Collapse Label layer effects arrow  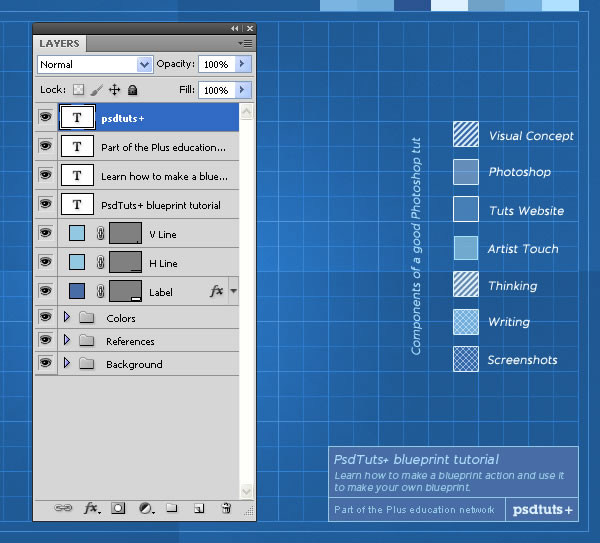click(x=233, y=291)
